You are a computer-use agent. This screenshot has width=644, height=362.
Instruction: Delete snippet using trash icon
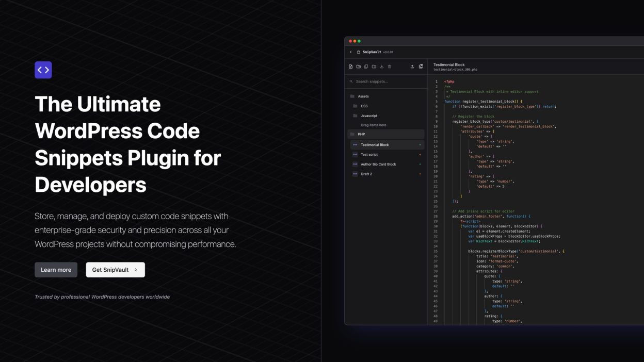click(390, 67)
